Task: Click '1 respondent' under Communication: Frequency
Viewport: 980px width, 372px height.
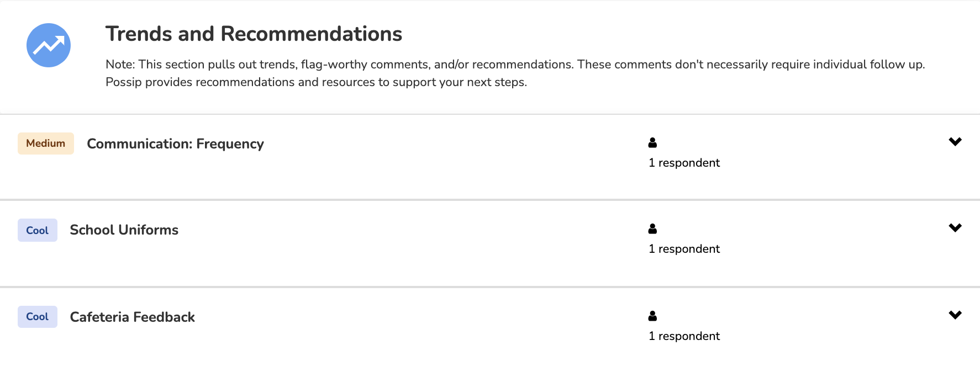Action: [684, 163]
